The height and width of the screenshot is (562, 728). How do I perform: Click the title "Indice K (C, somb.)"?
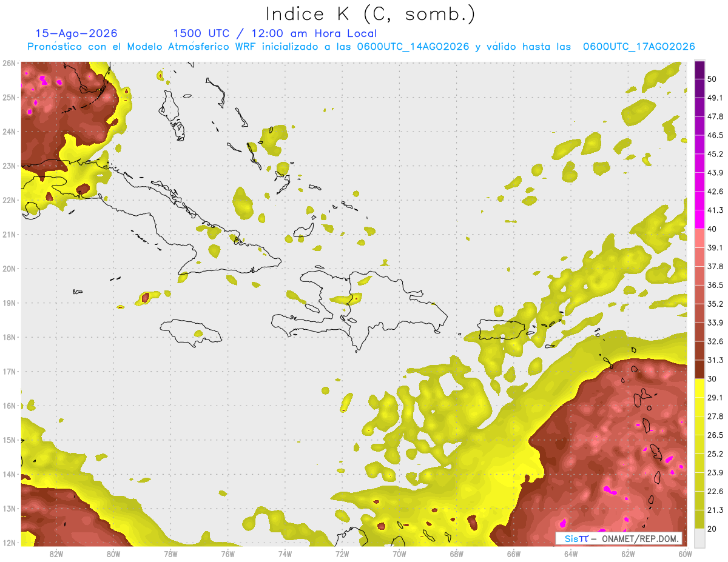[370, 14]
